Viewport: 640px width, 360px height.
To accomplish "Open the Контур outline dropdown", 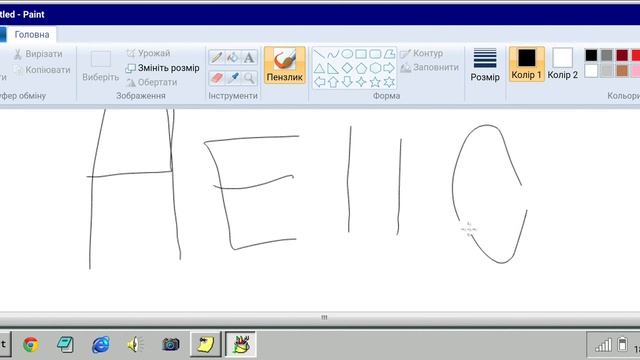I will 422,53.
